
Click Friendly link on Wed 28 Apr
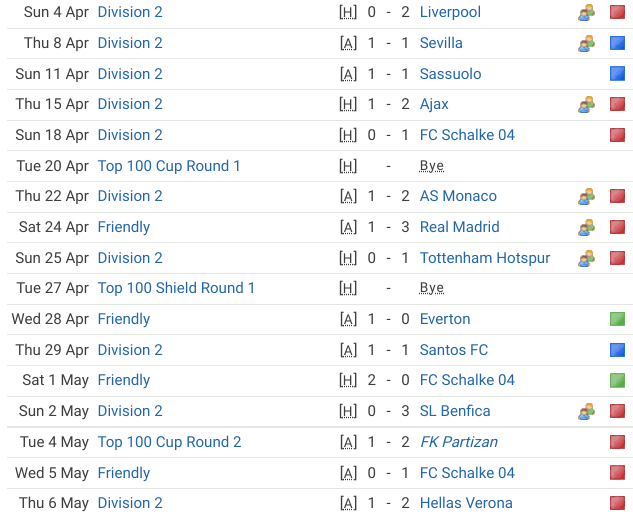[x=124, y=319]
